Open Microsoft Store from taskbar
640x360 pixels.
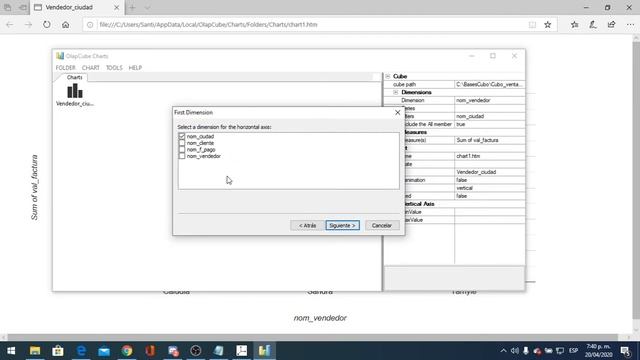click(x=58, y=351)
